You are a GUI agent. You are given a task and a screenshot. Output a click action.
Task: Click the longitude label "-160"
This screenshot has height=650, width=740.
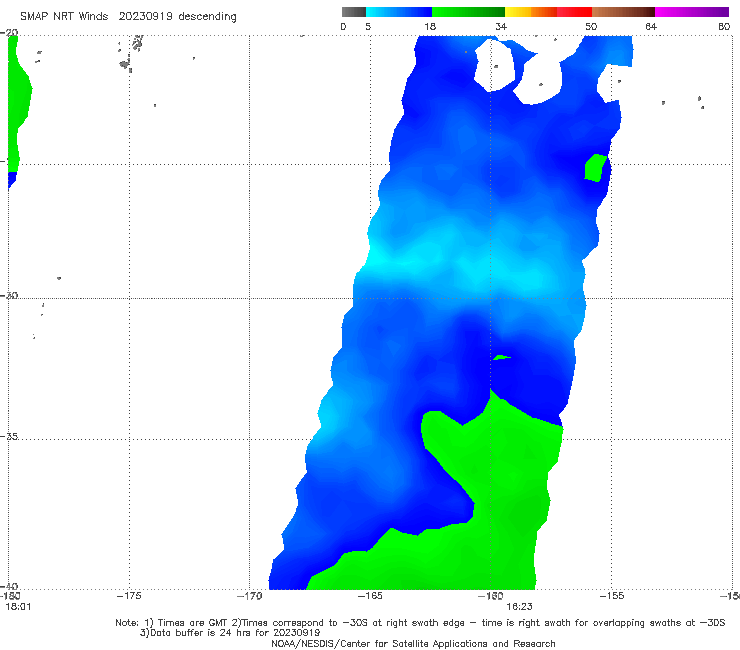click(x=491, y=596)
